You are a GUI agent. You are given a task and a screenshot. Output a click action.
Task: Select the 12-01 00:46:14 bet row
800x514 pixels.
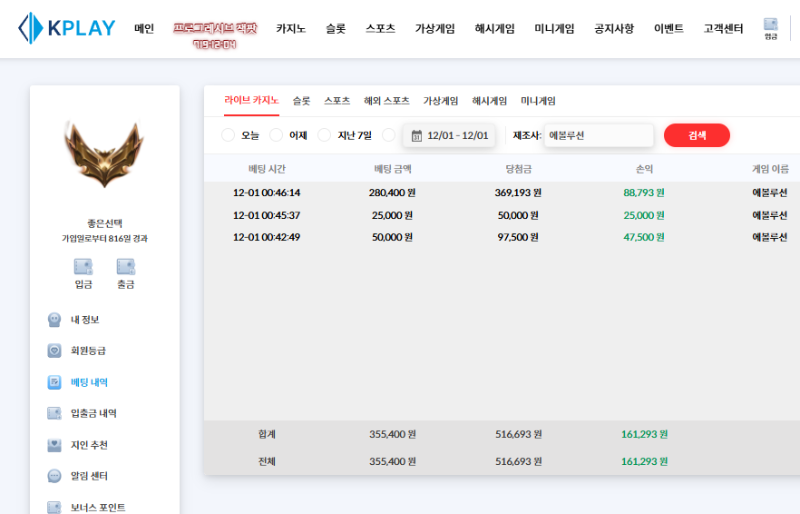[502, 192]
